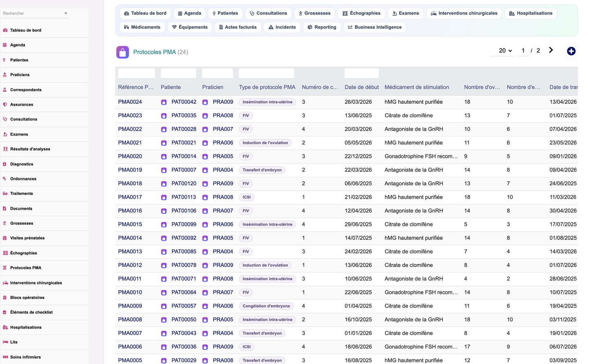Click the Lits bed icon in sidebar
Screen dimensions: 589x364
(x=5, y=342)
